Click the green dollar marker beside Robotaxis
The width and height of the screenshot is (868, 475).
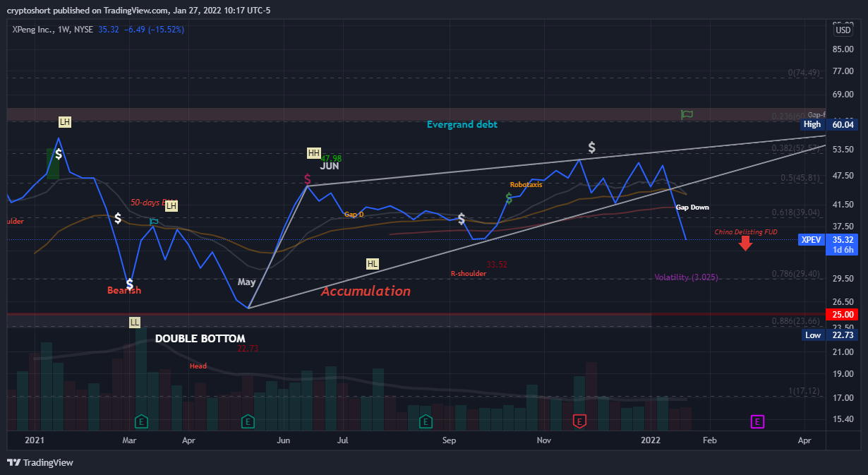coord(508,198)
